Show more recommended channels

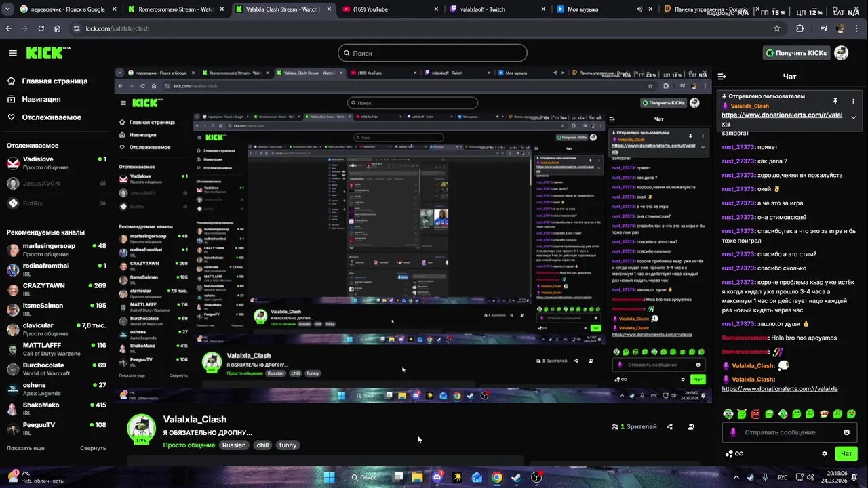(25, 448)
